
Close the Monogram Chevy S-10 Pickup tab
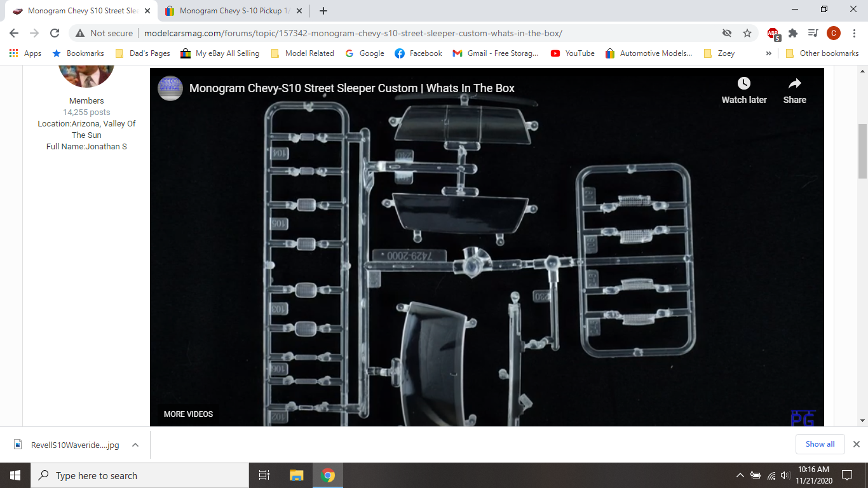[x=299, y=11]
